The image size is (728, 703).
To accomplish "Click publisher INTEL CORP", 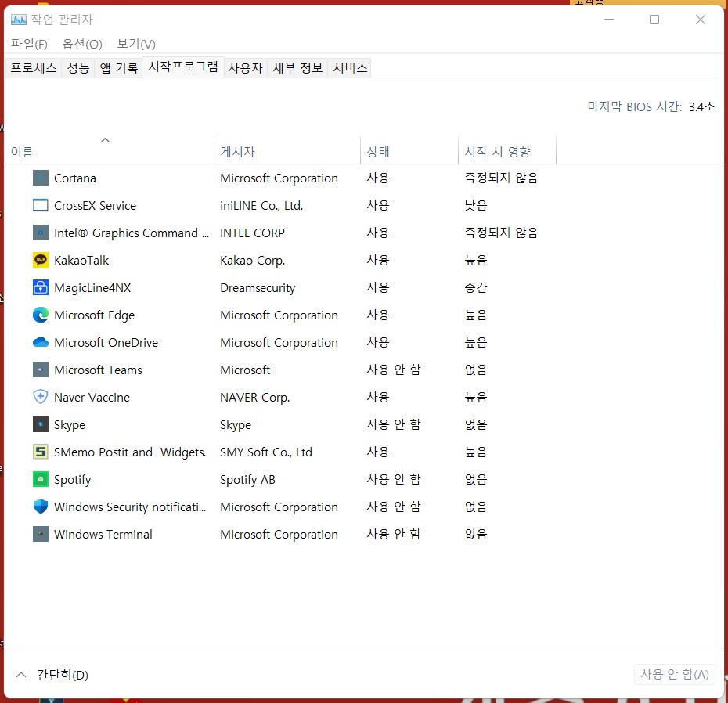I will pos(252,233).
